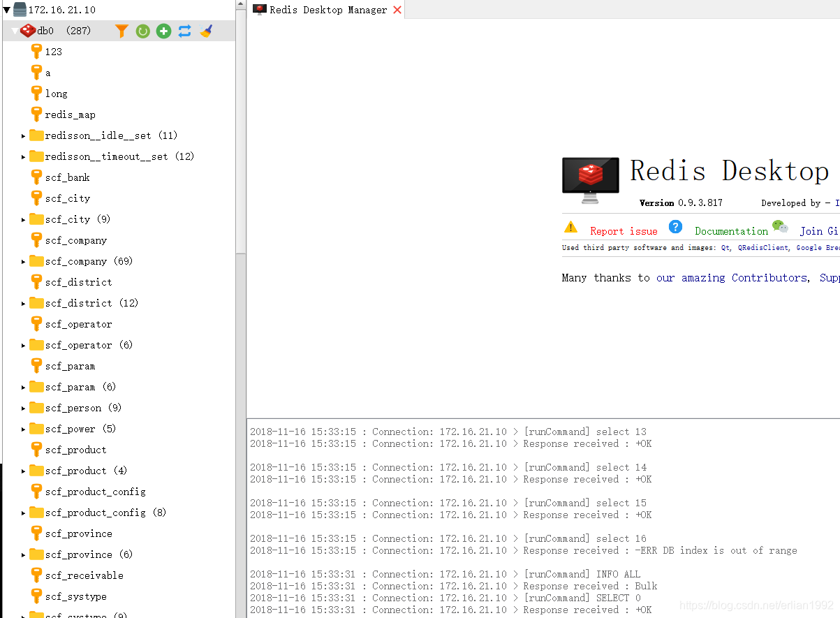Click the red Redis cube icon of db0
This screenshot has height=618, width=840.
click(28, 31)
